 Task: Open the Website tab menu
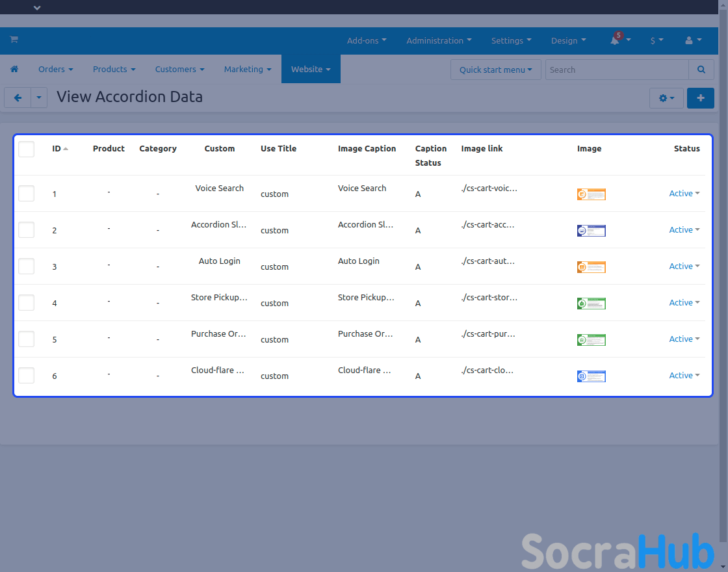310,69
